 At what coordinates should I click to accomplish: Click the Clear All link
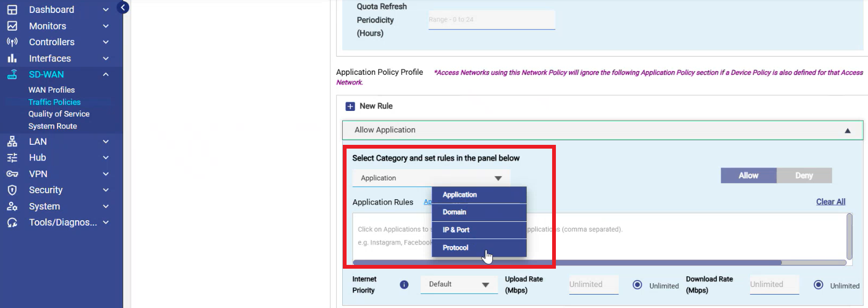point(830,201)
